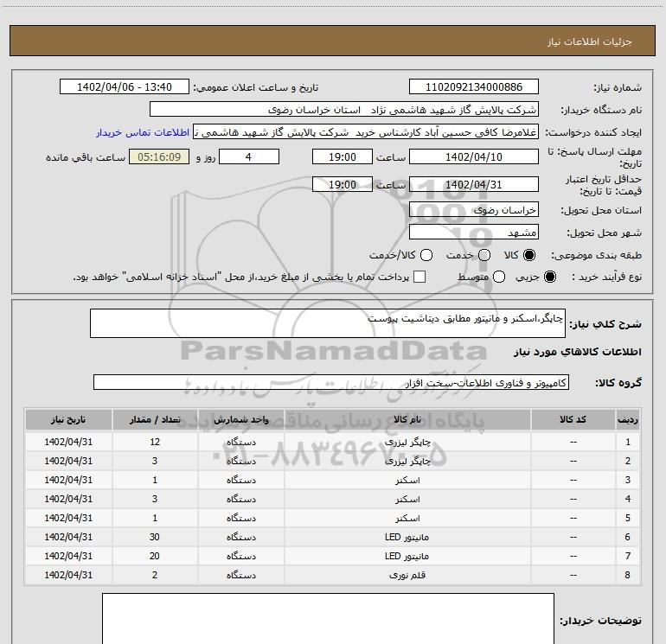The width and height of the screenshot is (666, 644).
Task: Select the متوسط purchase type radio
Action: (x=499, y=277)
